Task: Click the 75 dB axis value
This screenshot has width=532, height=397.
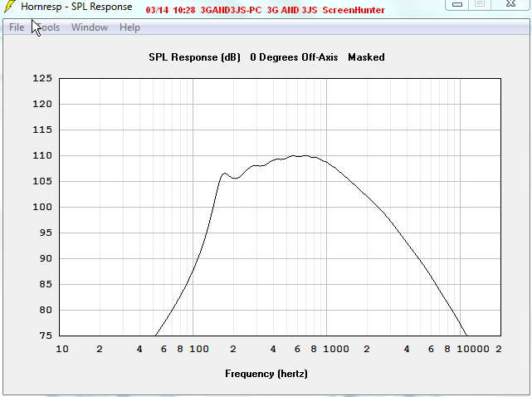Action: coord(46,336)
